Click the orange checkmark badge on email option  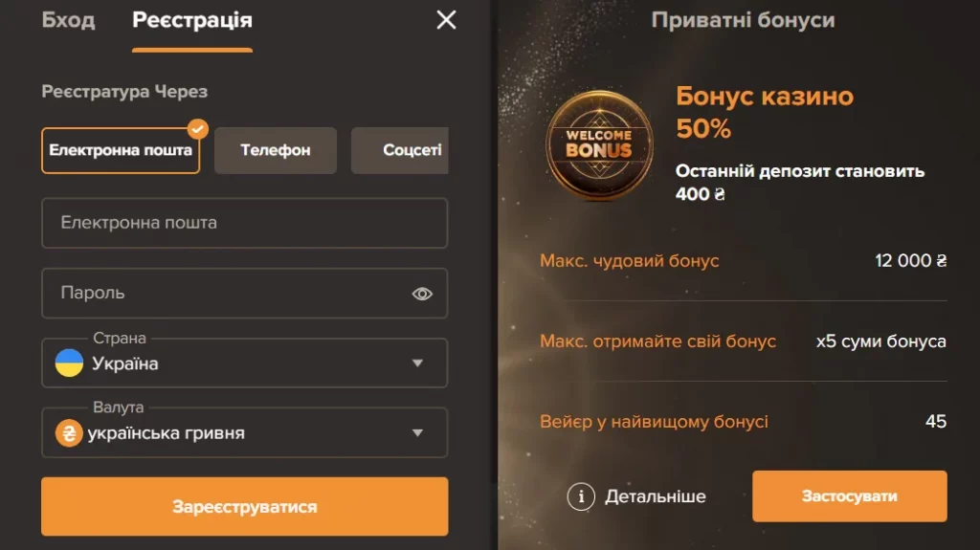pyautogui.click(x=197, y=129)
